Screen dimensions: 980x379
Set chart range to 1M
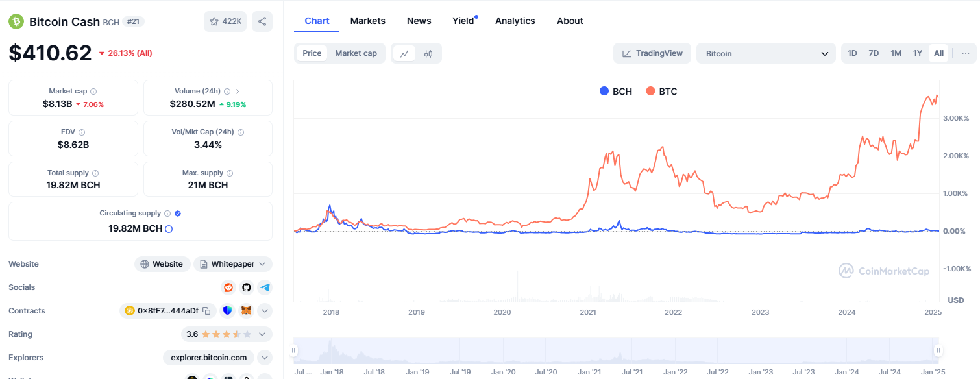tap(896, 53)
